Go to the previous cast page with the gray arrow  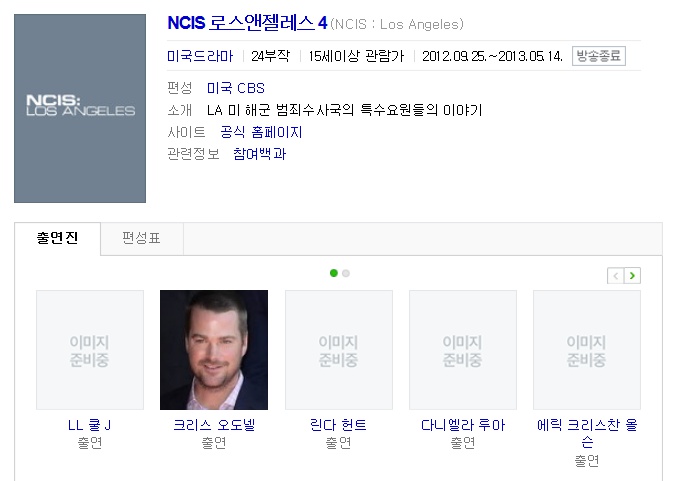616,276
